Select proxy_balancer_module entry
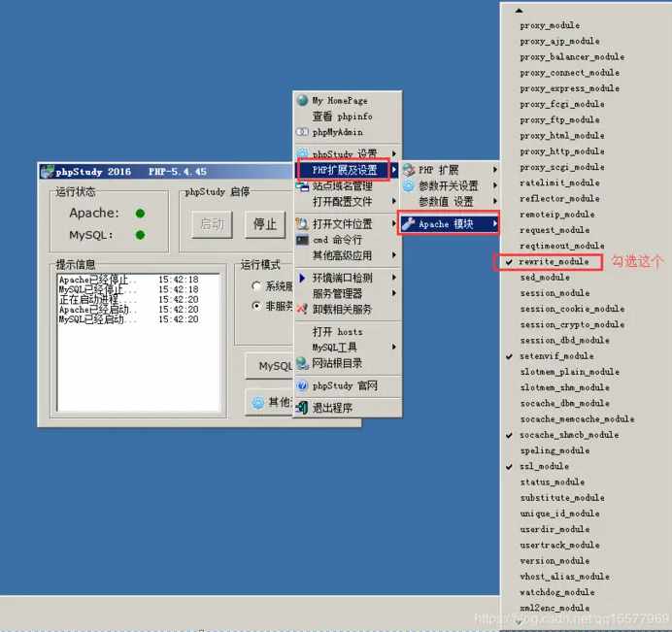Viewport: 672px width, 632px height. 572,56
